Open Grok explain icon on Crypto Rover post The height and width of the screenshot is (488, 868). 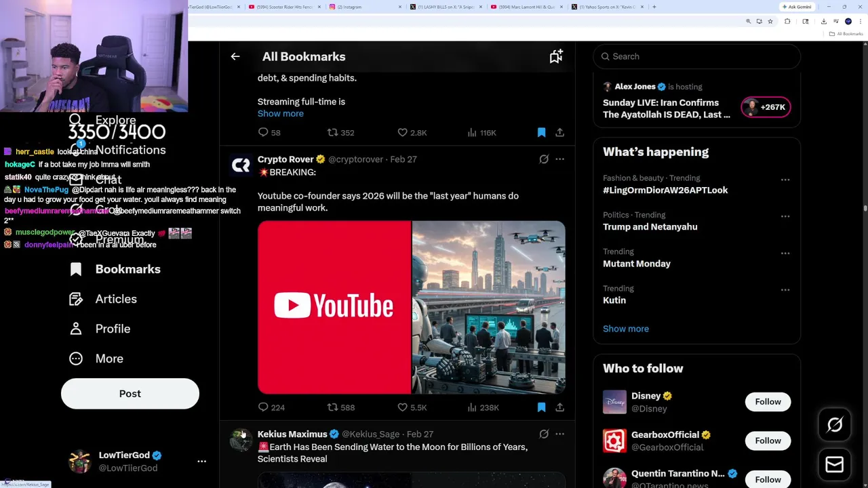coord(544,159)
